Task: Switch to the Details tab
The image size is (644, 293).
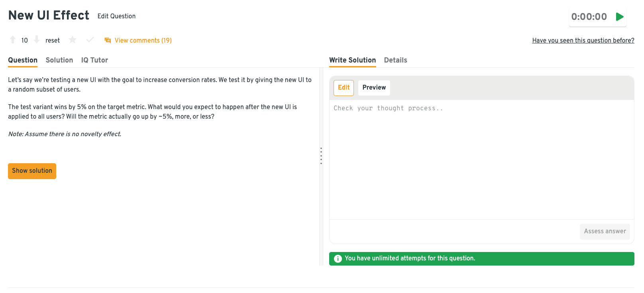Action: (395, 60)
